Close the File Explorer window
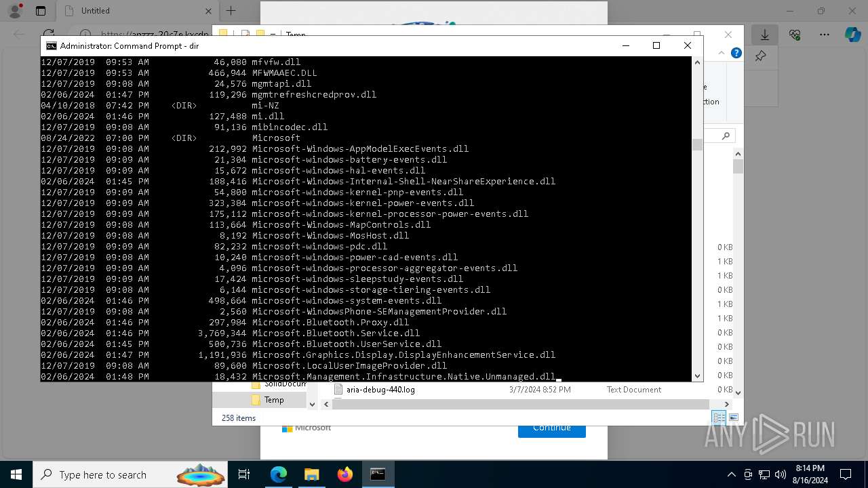This screenshot has width=868, height=488. (728, 34)
